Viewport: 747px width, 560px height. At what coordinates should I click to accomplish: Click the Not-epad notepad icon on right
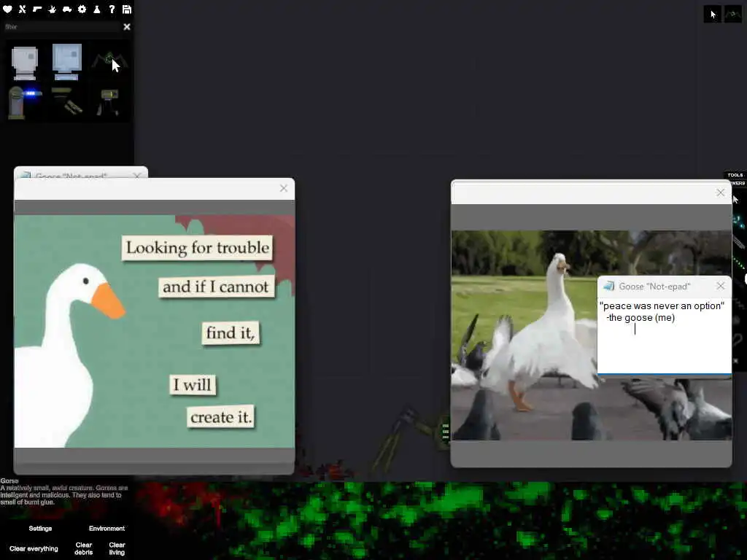click(x=608, y=286)
